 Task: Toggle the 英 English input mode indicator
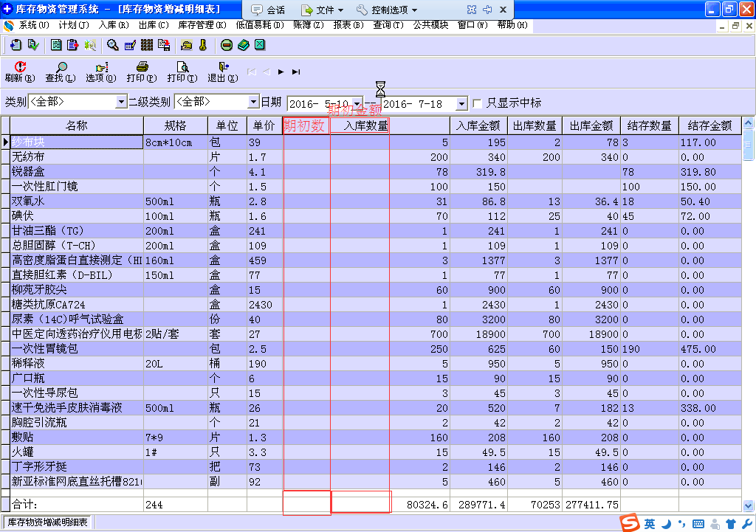(650, 523)
